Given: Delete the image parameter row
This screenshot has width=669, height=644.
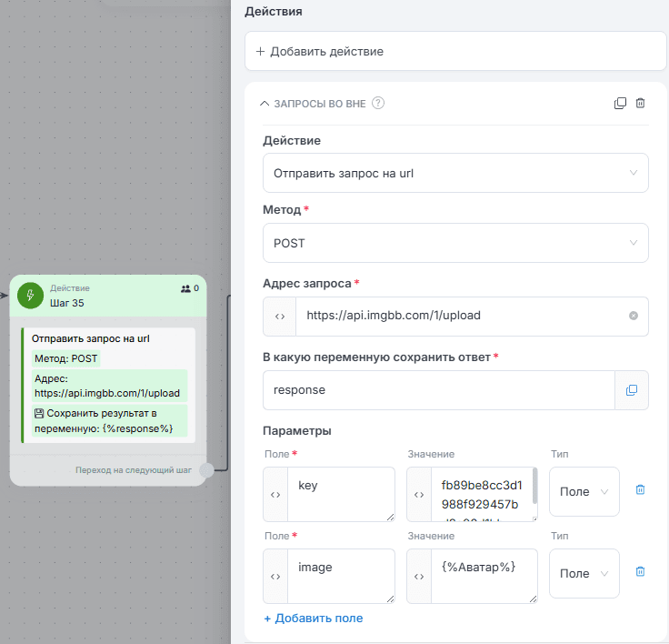Looking at the screenshot, I should [x=640, y=571].
